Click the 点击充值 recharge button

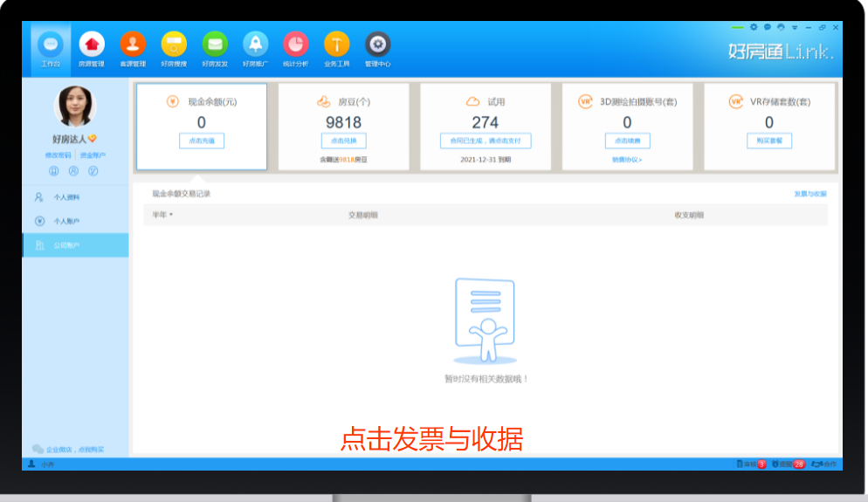point(202,141)
